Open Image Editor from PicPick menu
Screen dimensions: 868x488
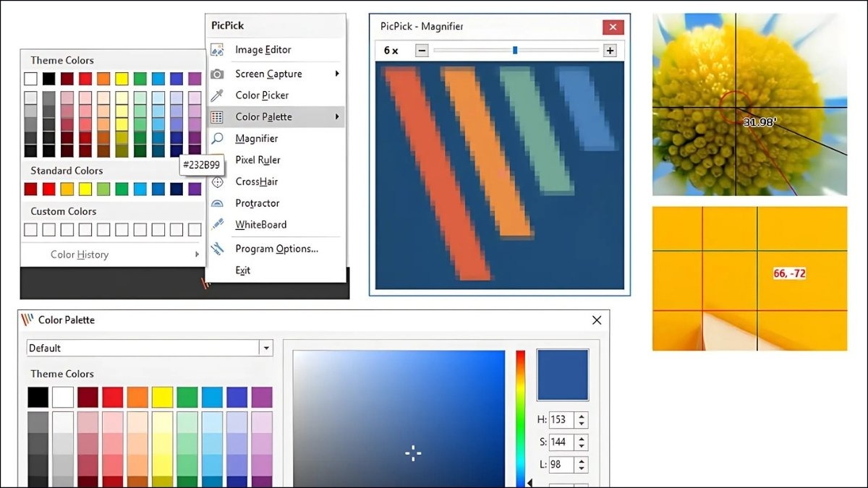276,50
